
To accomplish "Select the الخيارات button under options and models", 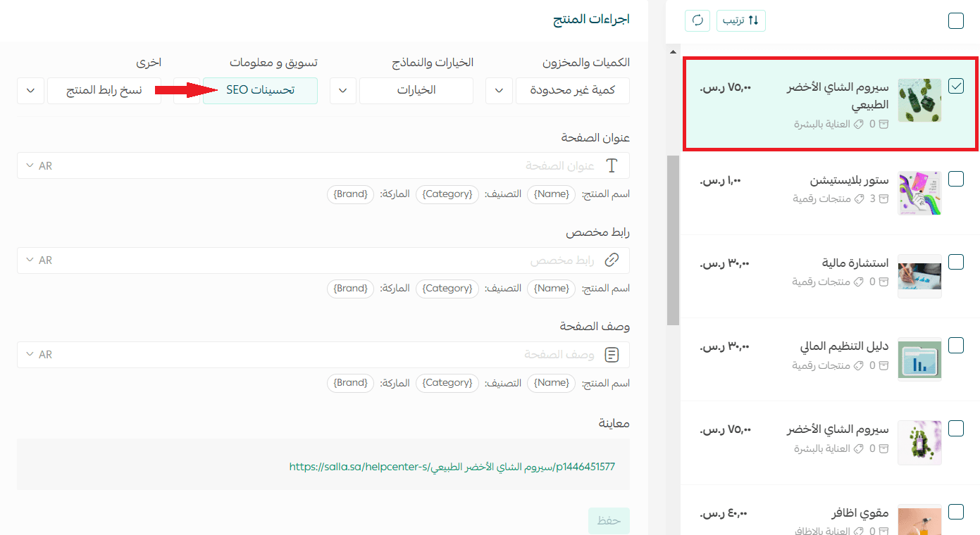I will [x=416, y=91].
